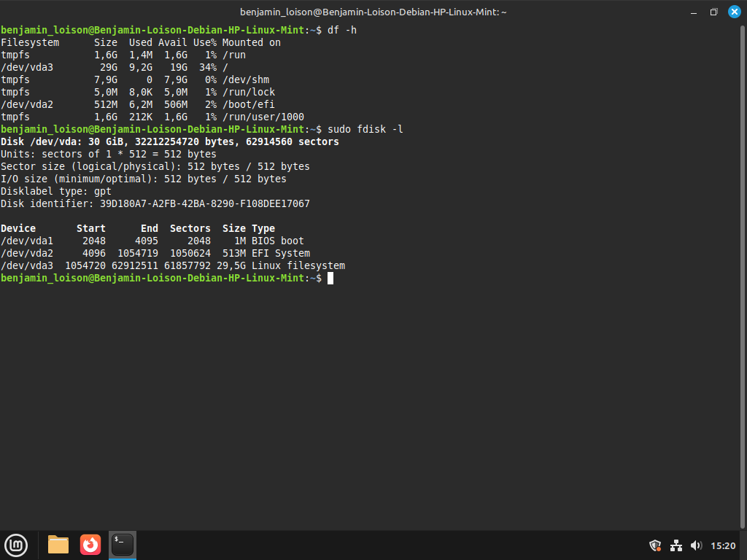Click /dev/vda3 in the fdisk partition table
This screenshot has height=560, width=747.
pos(27,265)
